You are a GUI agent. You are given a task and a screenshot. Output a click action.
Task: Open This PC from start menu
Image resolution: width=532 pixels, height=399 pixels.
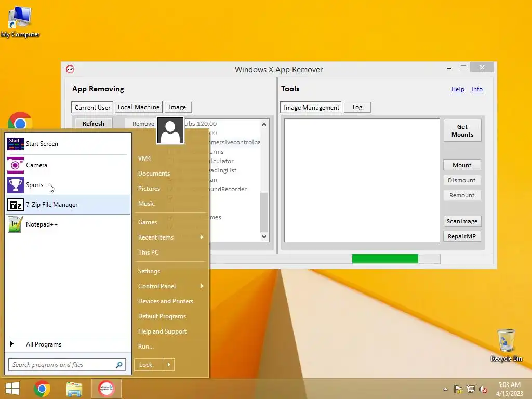tap(148, 252)
